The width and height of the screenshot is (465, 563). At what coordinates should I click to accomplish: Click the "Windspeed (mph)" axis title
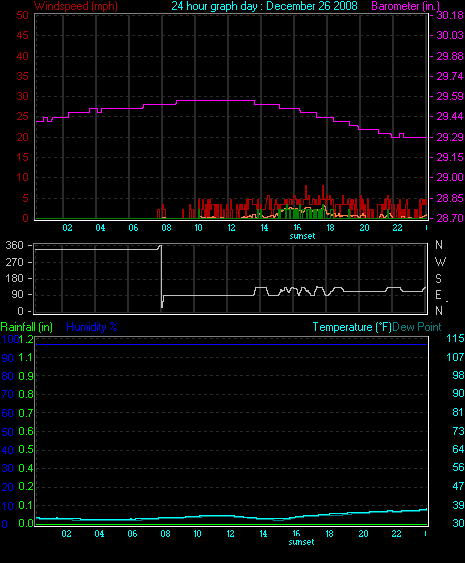click(x=76, y=6)
